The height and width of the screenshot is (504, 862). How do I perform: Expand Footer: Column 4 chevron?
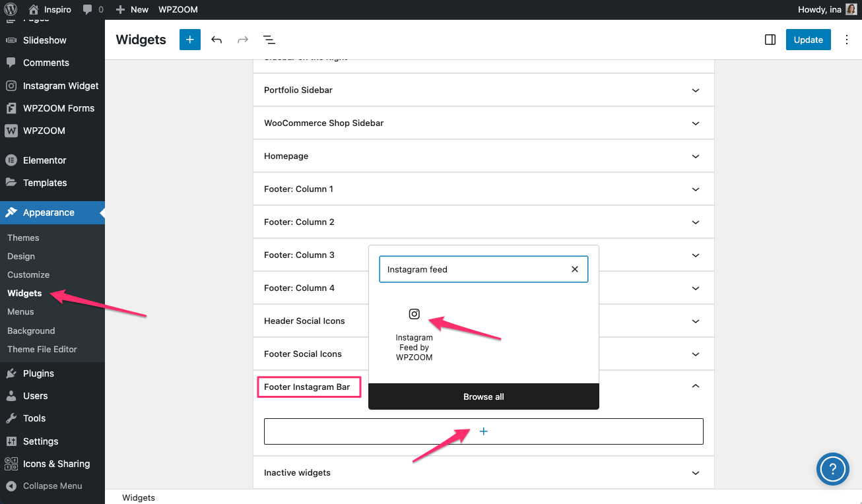coord(696,288)
